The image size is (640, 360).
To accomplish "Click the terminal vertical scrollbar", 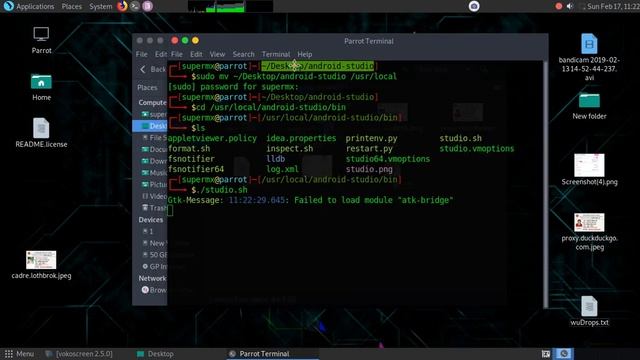I will 546,184.
